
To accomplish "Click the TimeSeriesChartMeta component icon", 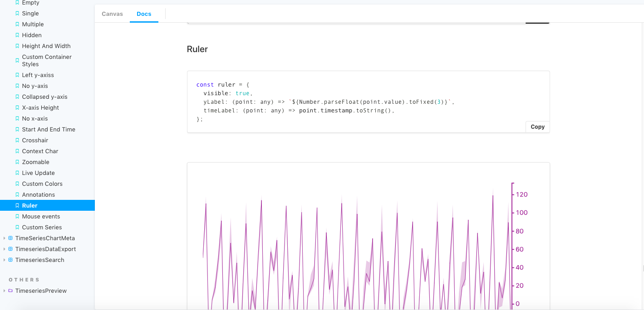I will coord(10,238).
